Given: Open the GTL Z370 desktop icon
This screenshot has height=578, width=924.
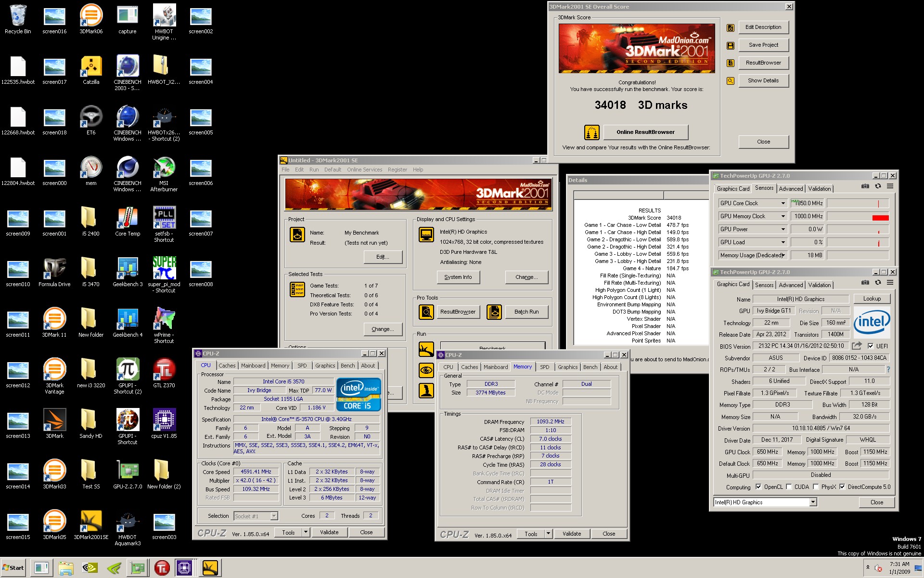Looking at the screenshot, I should [164, 373].
